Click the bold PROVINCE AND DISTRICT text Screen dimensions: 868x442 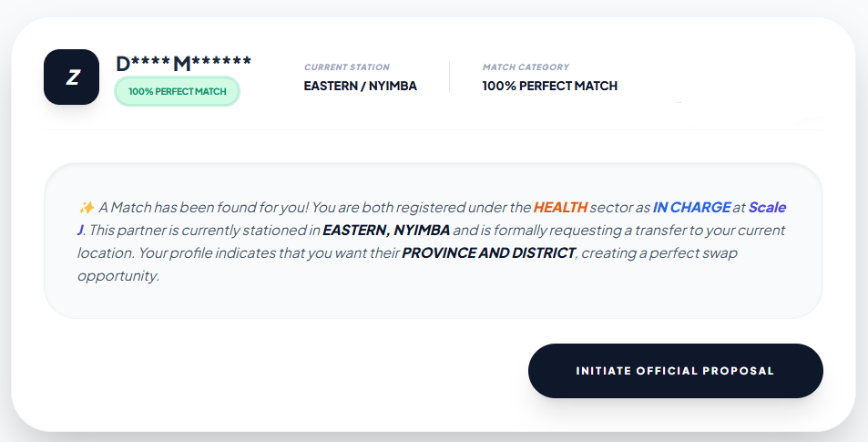pos(488,252)
